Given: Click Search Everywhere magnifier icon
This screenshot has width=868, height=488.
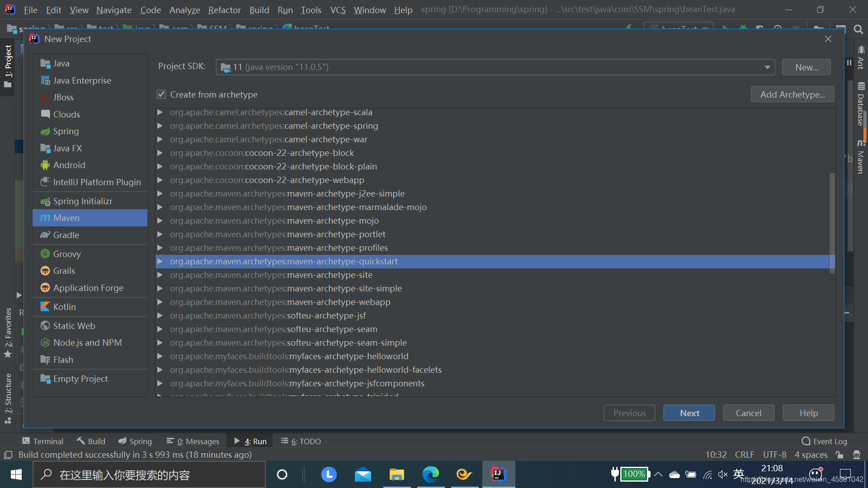Looking at the screenshot, I should 858,29.
